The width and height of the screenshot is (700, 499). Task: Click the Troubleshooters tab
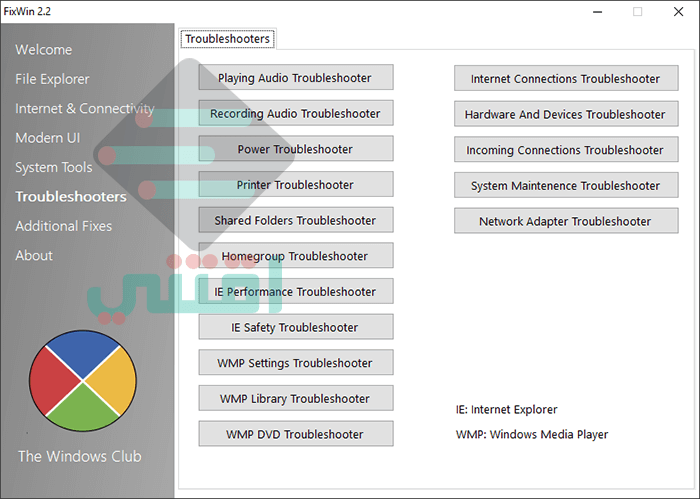pyautogui.click(x=228, y=39)
